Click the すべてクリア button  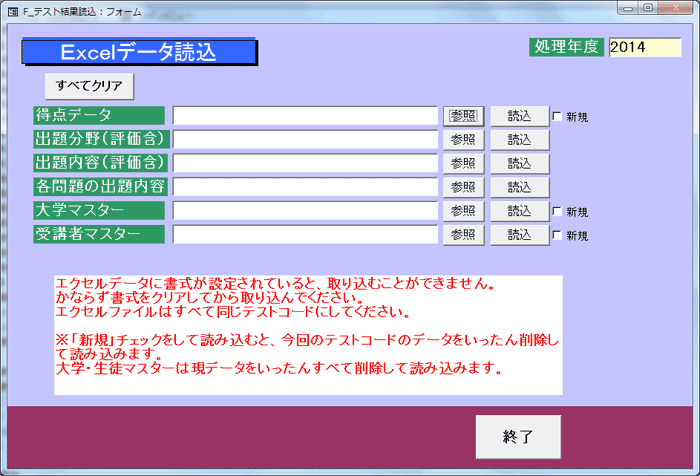pyautogui.click(x=89, y=86)
